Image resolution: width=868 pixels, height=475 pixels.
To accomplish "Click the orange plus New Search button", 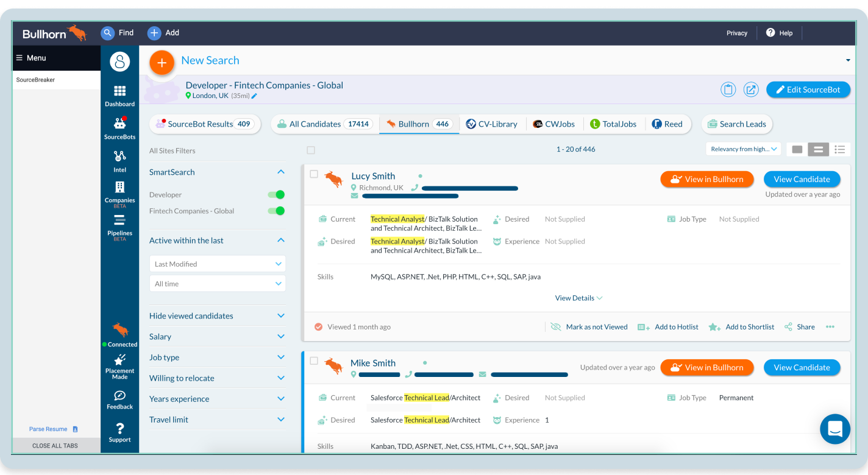I will pyautogui.click(x=162, y=63).
